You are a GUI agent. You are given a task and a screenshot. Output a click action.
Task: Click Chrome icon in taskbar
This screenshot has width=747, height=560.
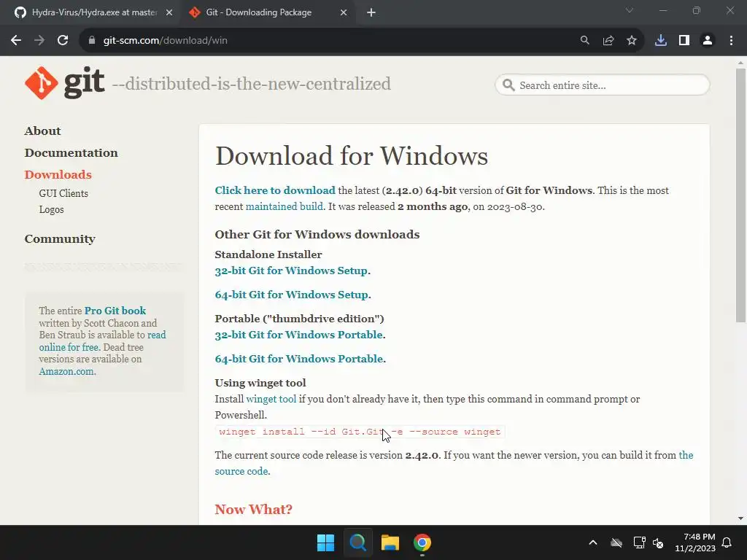click(422, 542)
